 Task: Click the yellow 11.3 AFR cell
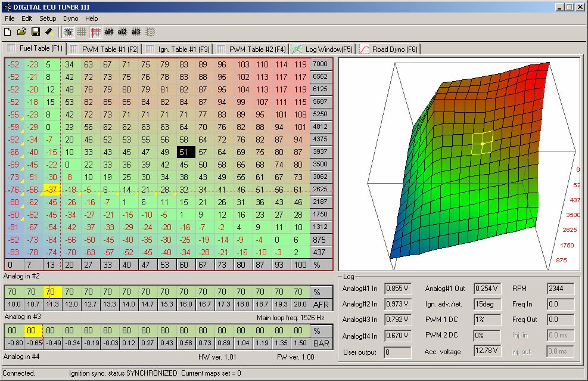pos(53,304)
